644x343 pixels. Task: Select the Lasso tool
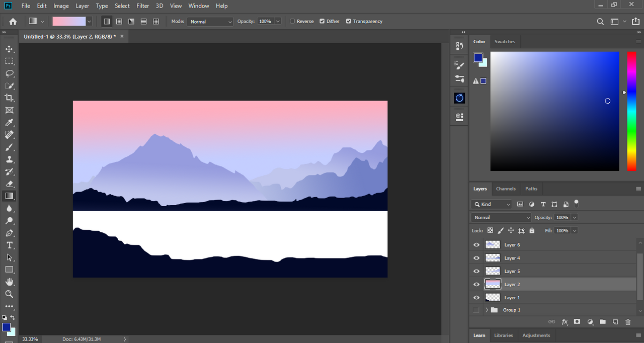9,73
